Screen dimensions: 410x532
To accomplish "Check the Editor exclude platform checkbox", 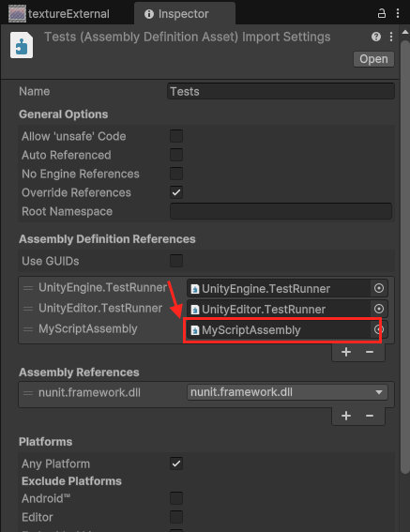I will (x=176, y=517).
